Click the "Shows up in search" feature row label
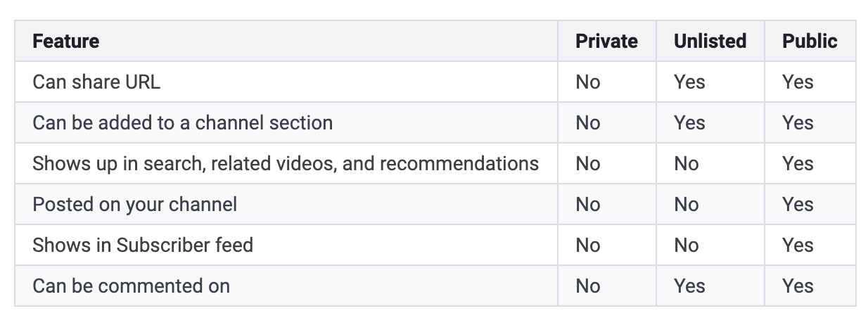The height and width of the screenshot is (318, 868). coord(285,163)
